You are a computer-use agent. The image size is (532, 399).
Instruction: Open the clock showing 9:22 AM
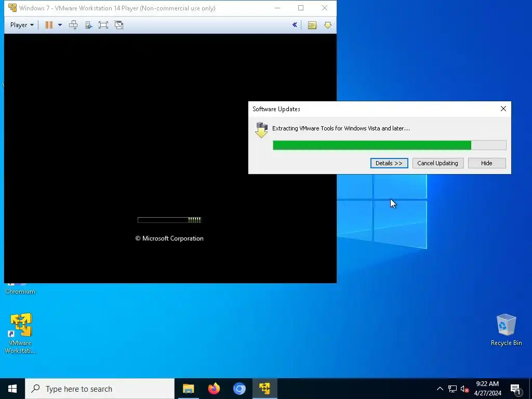pyautogui.click(x=487, y=389)
